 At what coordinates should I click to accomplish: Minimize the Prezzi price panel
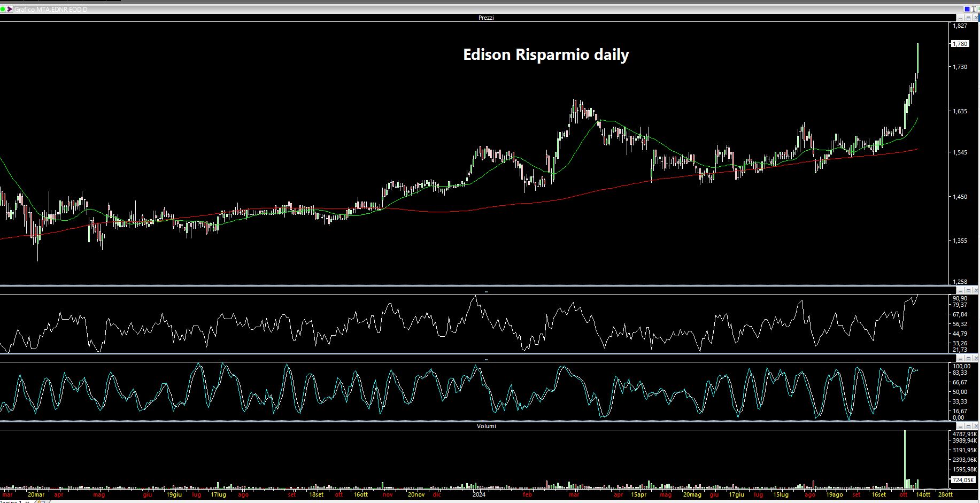click(x=960, y=18)
